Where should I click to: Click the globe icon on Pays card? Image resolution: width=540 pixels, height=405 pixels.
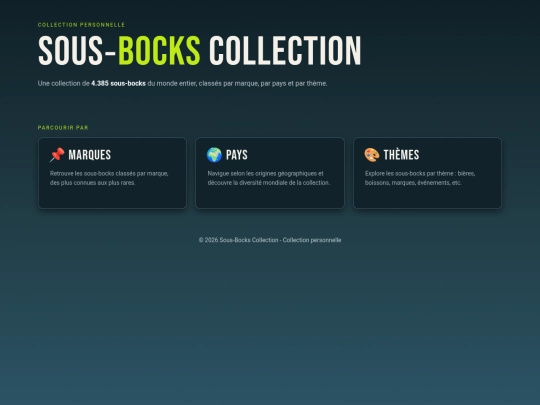pyautogui.click(x=214, y=155)
